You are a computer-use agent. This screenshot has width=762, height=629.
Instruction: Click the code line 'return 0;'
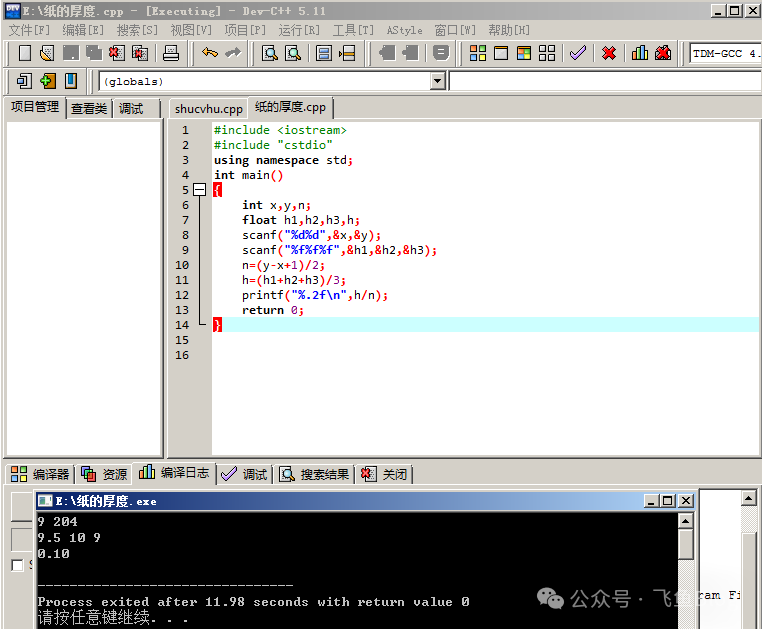coord(273,310)
